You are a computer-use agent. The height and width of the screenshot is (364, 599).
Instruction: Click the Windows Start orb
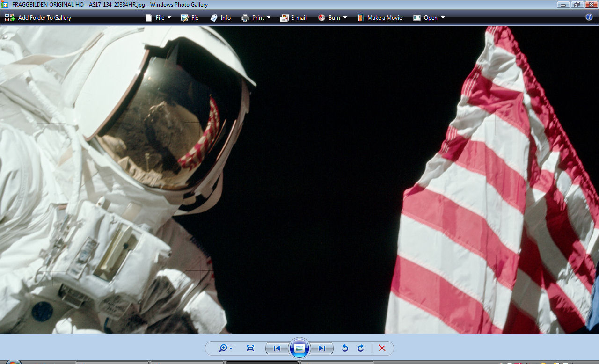click(13, 362)
